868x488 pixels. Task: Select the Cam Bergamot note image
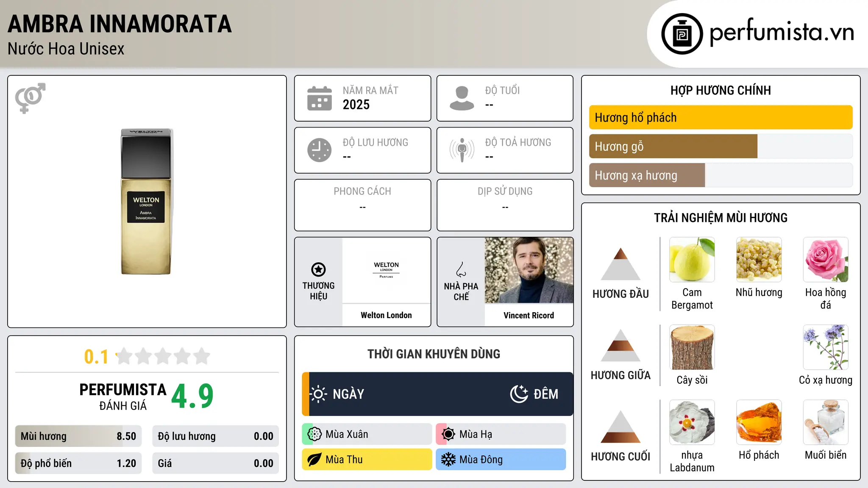click(692, 260)
